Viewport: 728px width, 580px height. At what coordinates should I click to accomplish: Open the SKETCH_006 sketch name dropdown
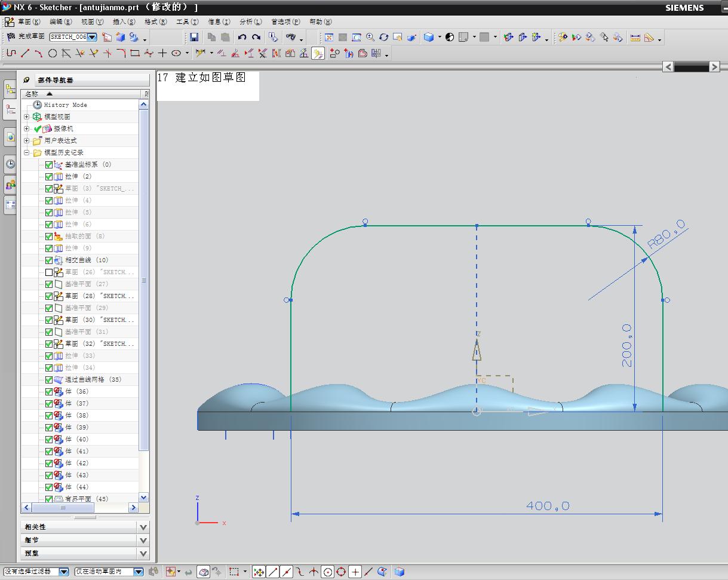[x=93, y=37]
